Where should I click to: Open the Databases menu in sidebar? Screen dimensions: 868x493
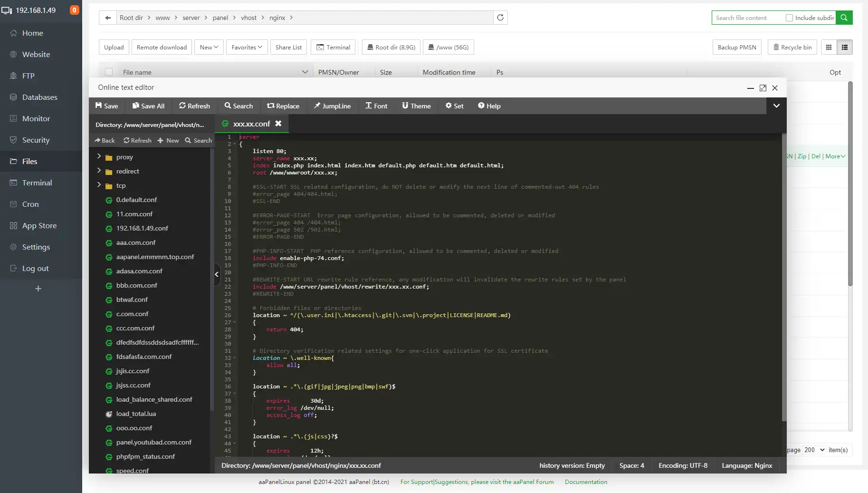point(39,97)
